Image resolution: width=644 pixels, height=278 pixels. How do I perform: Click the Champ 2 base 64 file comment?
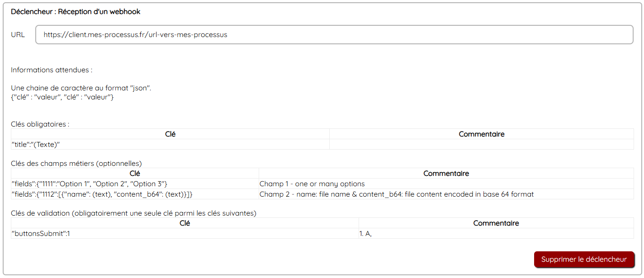pyautogui.click(x=397, y=194)
